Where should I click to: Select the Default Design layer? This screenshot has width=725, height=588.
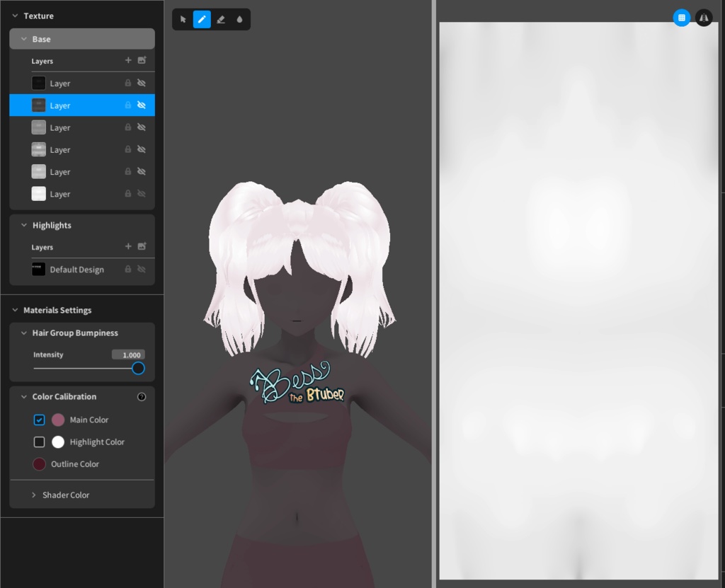(76, 270)
